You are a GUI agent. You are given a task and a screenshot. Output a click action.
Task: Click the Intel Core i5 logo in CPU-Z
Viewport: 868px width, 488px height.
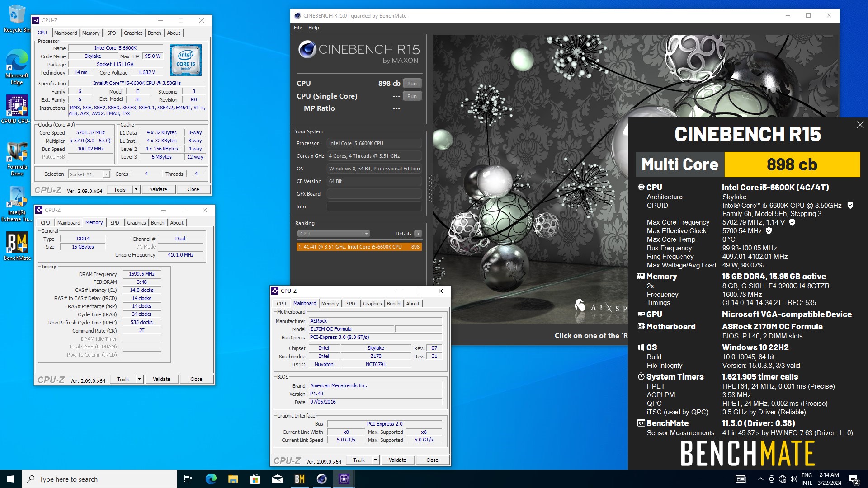[x=186, y=60]
